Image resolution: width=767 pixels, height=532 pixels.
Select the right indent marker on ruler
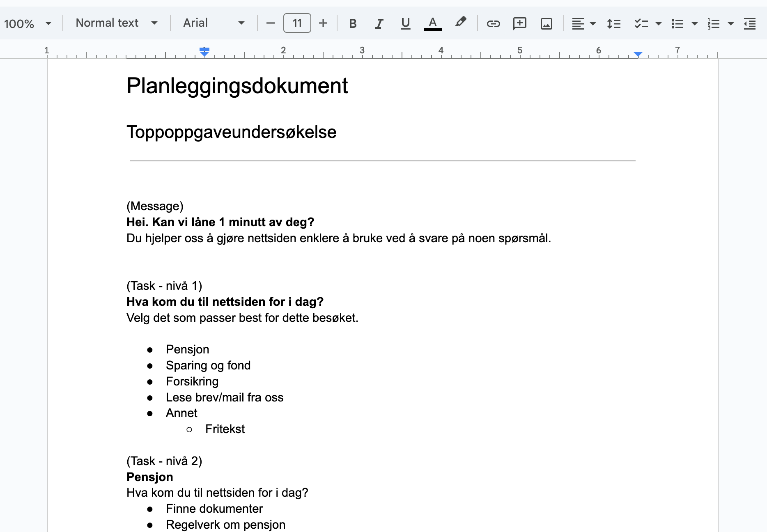coord(638,54)
